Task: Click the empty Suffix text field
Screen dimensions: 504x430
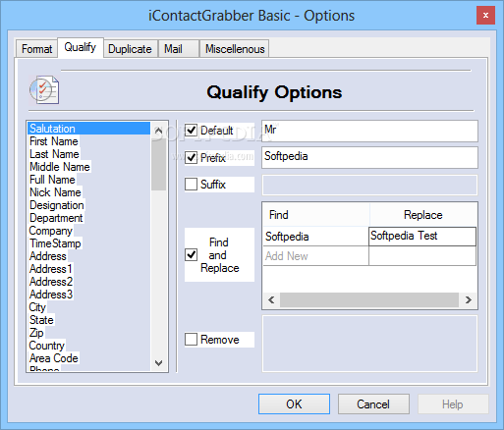Action: pos(369,185)
